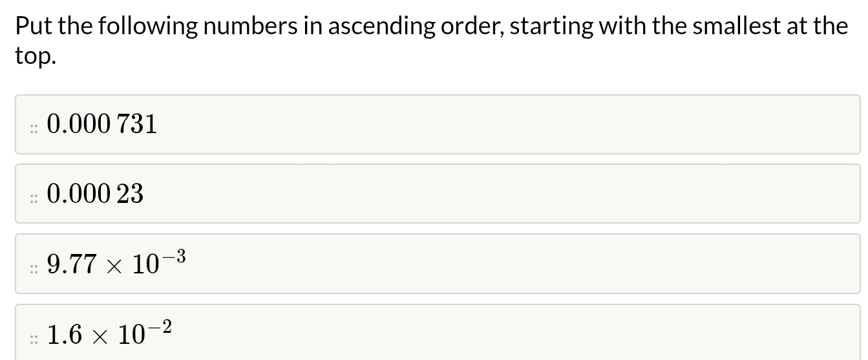The width and height of the screenshot is (868, 360).
Task: Click the word "top." in the instructions
Action: point(36,56)
